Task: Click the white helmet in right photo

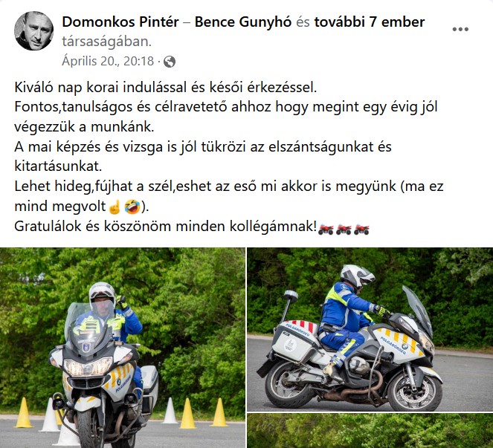Action: 357,276
